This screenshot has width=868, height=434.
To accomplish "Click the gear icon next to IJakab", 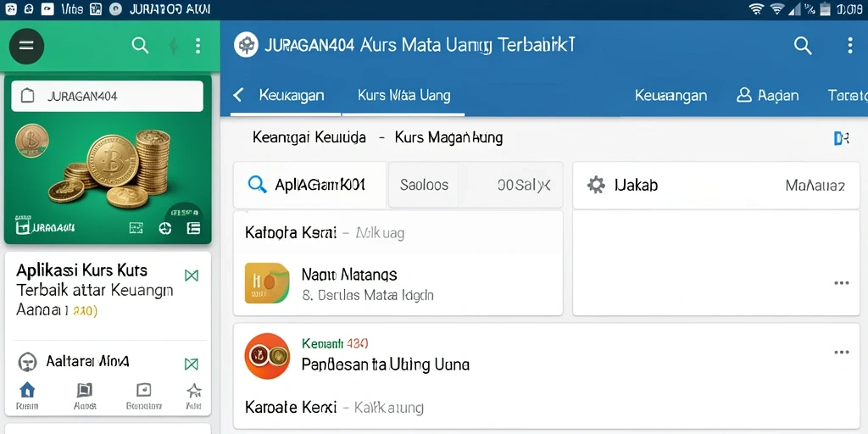I will click(596, 185).
